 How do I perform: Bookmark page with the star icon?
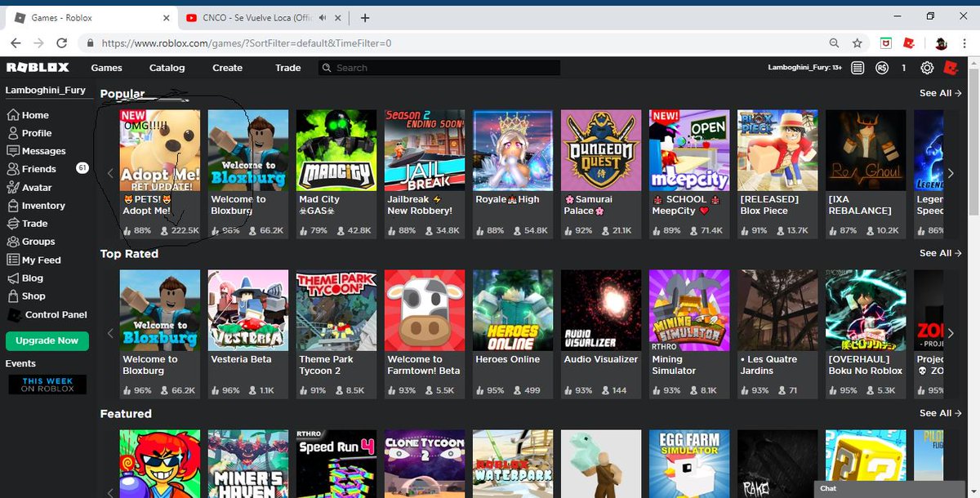tap(857, 43)
